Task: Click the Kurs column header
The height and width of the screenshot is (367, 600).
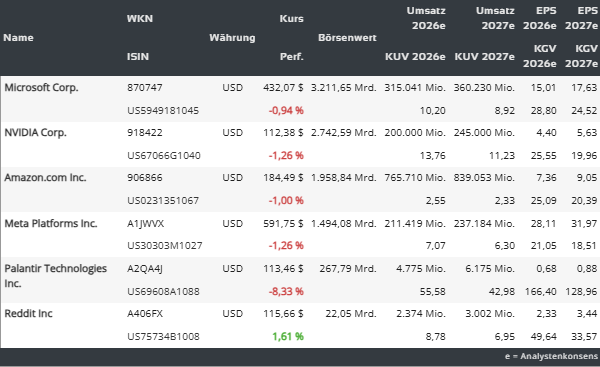Action: click(x=291, y=18)
